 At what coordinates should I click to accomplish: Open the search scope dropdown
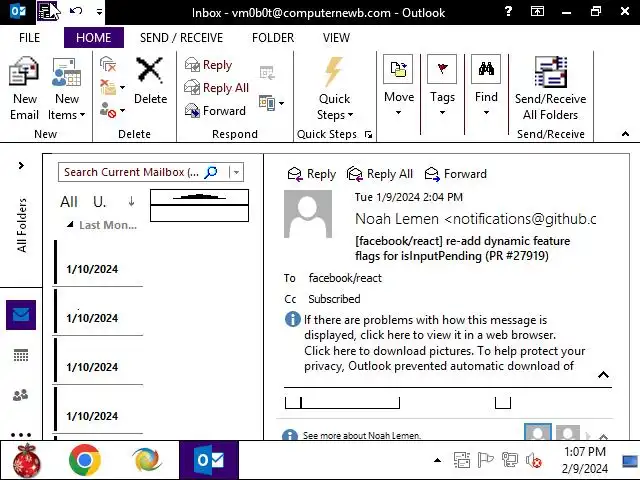pyautogui.click(x=236, y=172)
